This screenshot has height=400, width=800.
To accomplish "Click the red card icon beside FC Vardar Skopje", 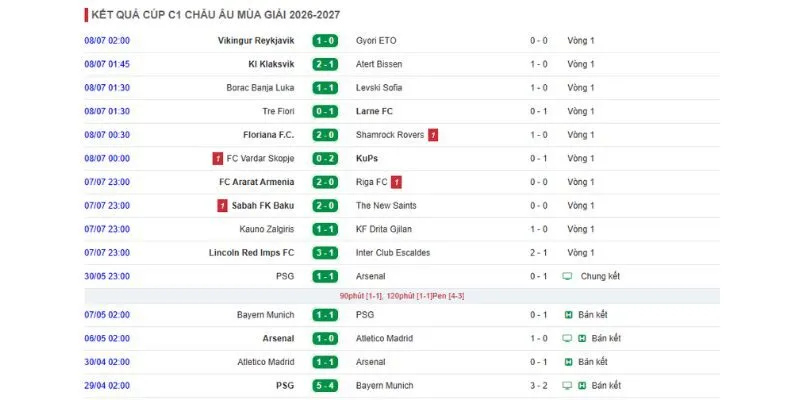I will click(x=218, y=158).
